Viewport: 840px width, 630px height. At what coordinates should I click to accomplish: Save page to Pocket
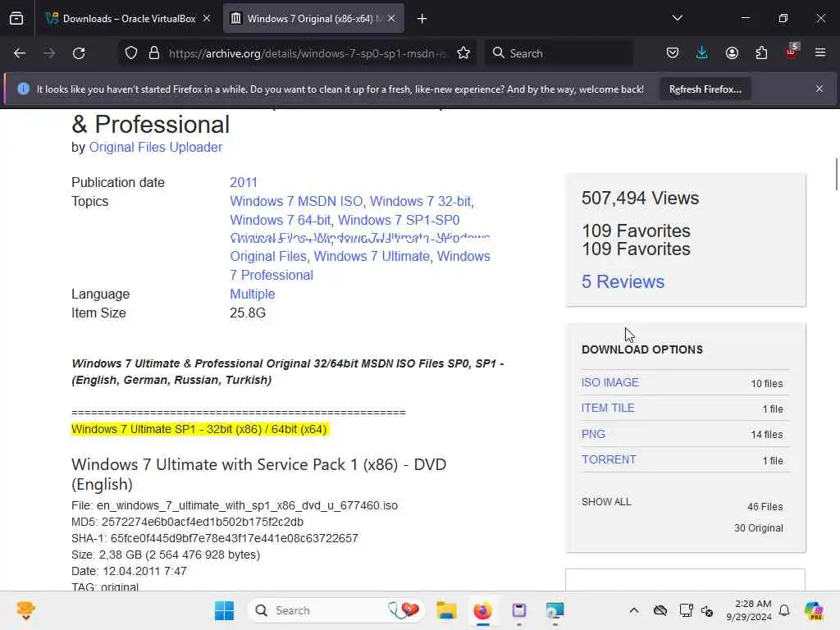click(673, 53)
